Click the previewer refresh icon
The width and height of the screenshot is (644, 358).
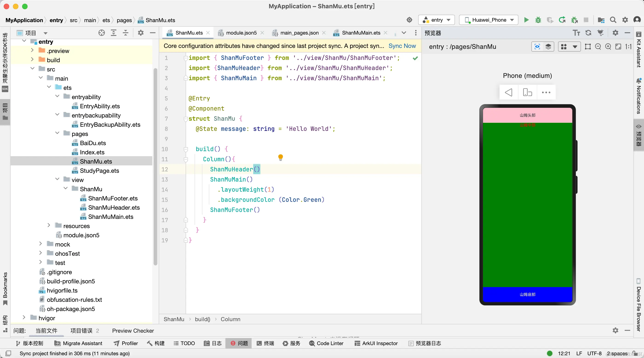588,33
